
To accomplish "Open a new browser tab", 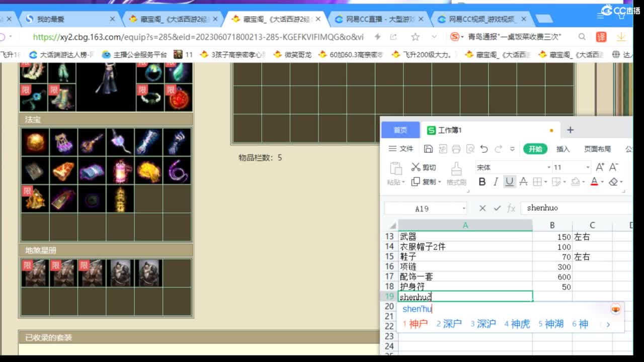I will 543,19.
